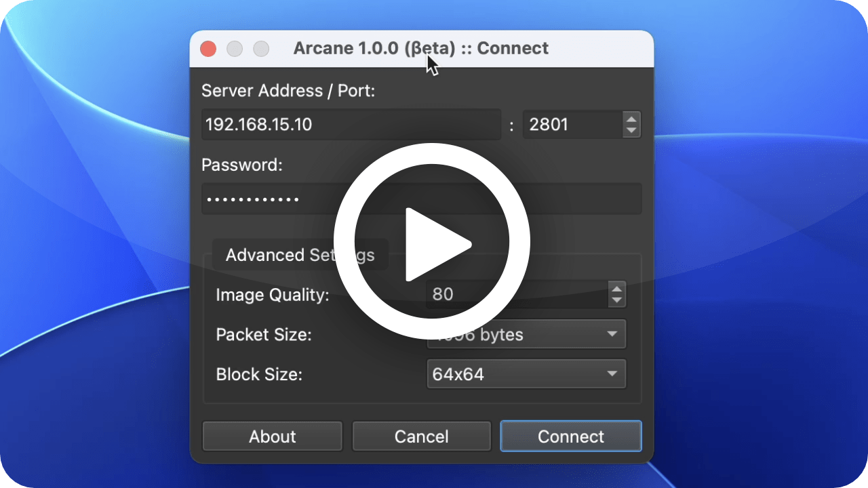Open the Packet Size dropdown
The image size is (868, 488).
click(x=526, y=335)
